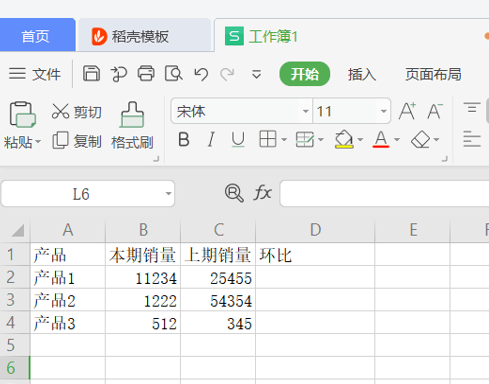
Task: Click the 剪切 cut button
Action: [x=76, y=112]
